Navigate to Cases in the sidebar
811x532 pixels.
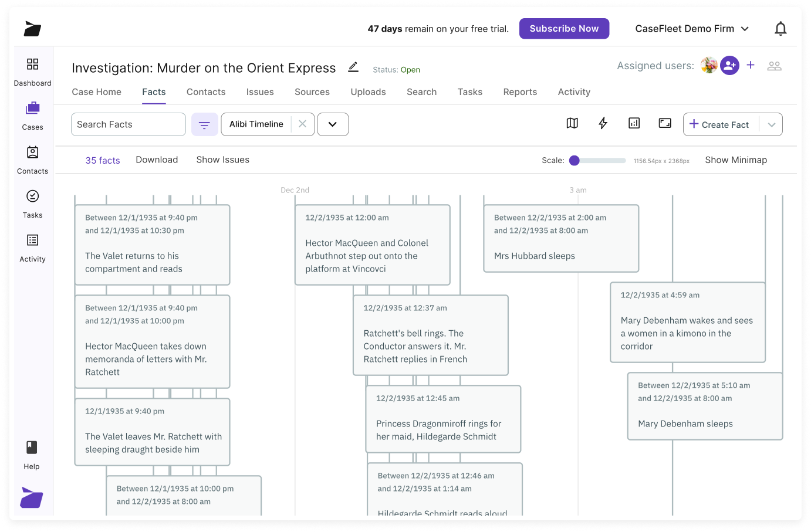(32, 116)
